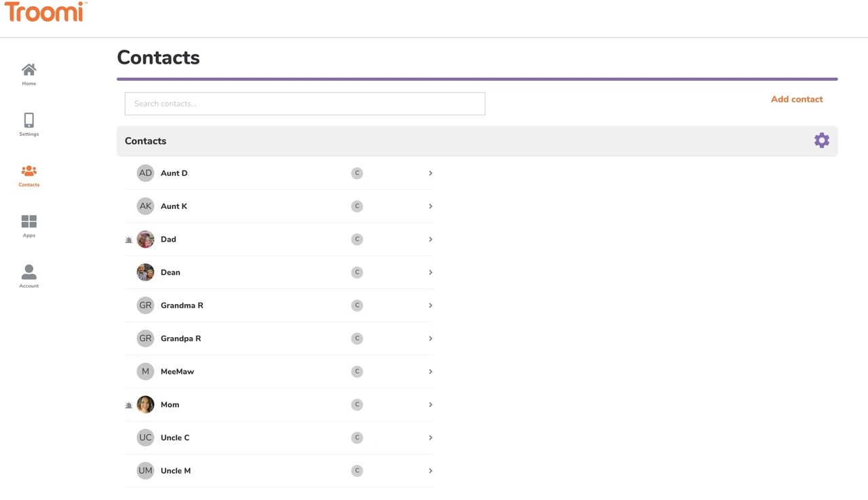This screenshot has height=500, width=868.
Task: Expand Uncle C with the chevron
Action: [x=431, y=438]
